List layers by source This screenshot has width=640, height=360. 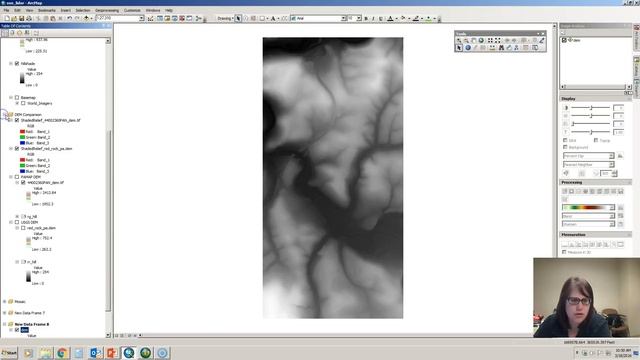pos(12,33)
